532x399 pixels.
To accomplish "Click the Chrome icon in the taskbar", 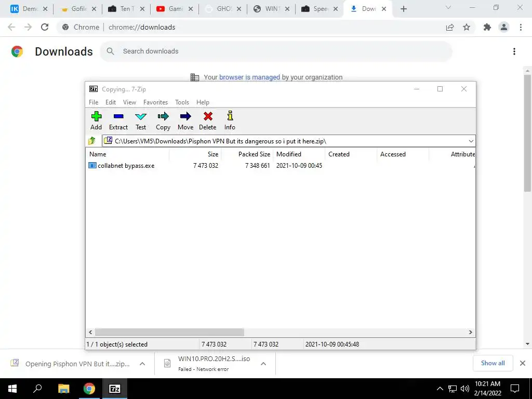I will coord(89,389).
